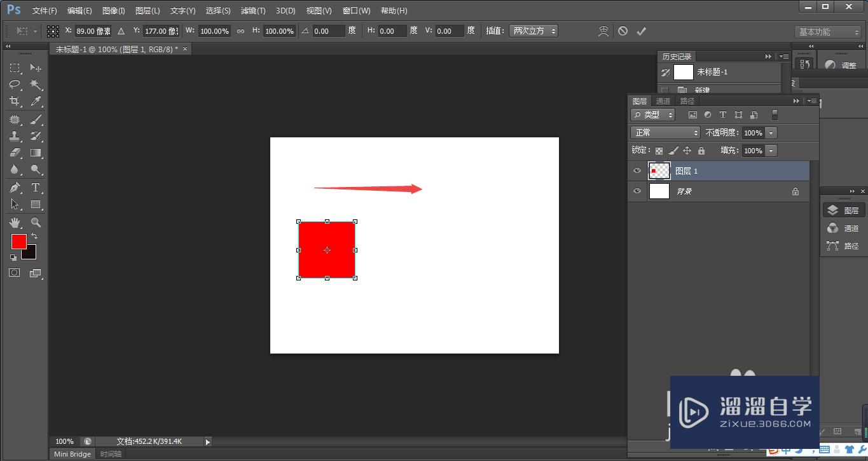868x461 pixels.
Task: Open the 文件(F) menu
Action: 45,11
